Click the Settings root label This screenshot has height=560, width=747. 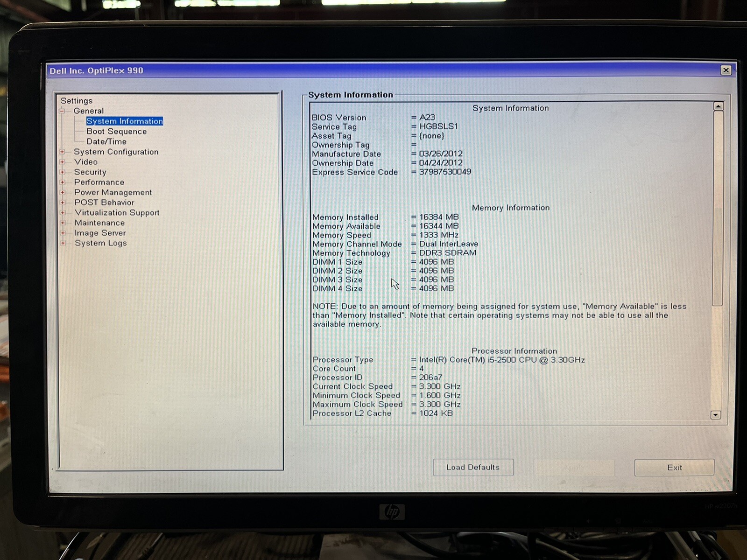click(x=77, y=101)
